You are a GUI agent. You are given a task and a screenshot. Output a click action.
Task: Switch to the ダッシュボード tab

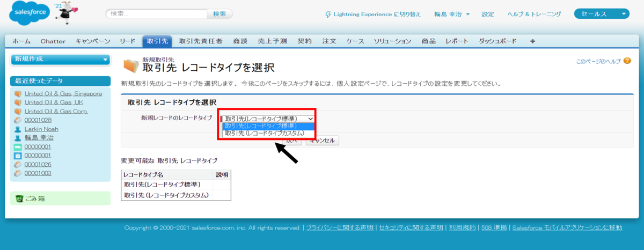tap(497, 41)
